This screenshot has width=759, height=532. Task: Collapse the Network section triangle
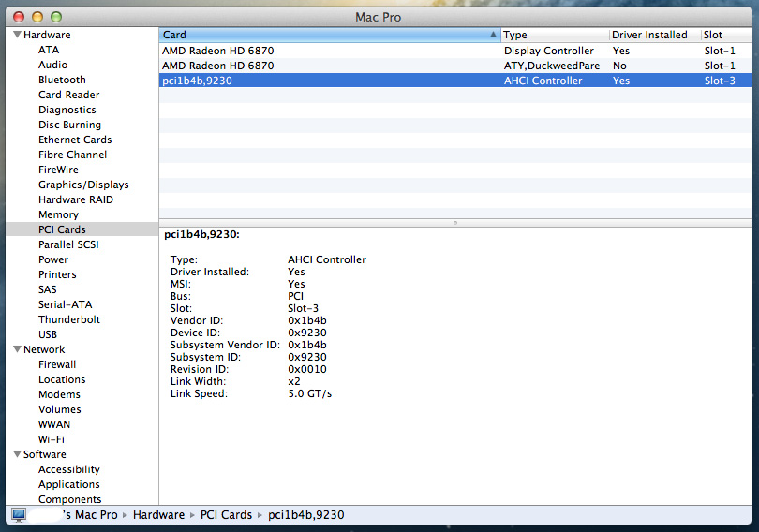tap(18, 349)
